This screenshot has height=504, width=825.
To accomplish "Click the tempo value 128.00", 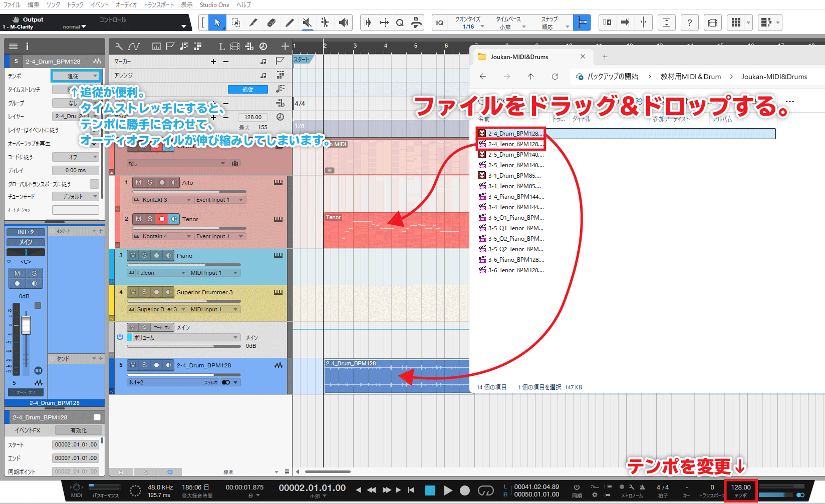I will click(741, 487).
